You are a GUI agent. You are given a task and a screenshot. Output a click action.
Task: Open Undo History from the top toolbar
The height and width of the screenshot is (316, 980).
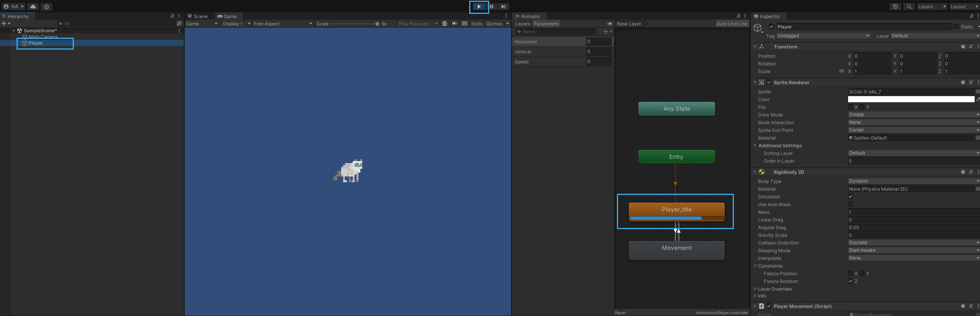(895, 7)
